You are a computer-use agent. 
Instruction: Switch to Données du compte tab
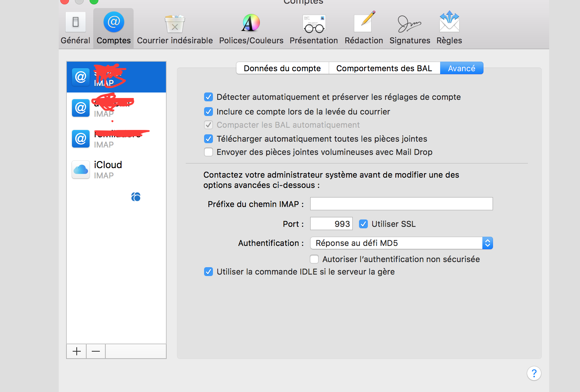point(282,68)
